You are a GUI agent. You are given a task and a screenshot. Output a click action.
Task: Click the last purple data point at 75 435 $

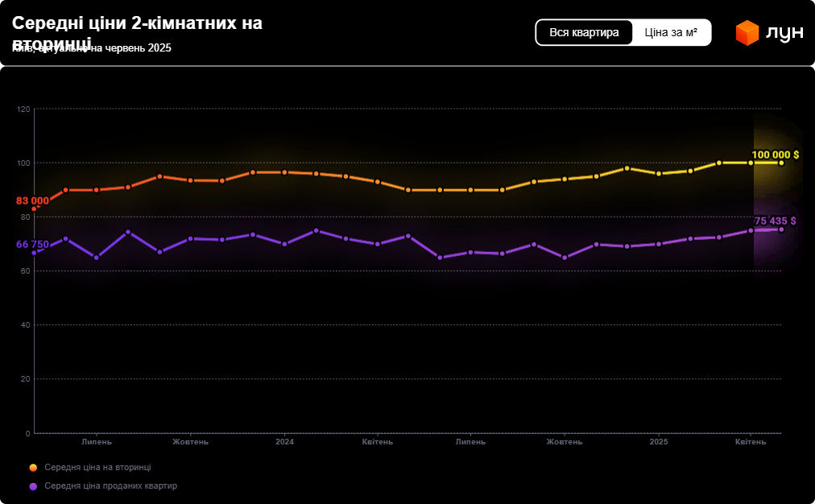click(781, 229)
